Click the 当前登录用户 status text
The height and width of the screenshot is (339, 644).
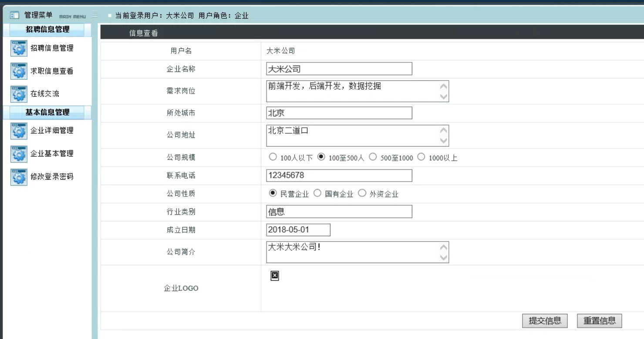coord(182,16)
